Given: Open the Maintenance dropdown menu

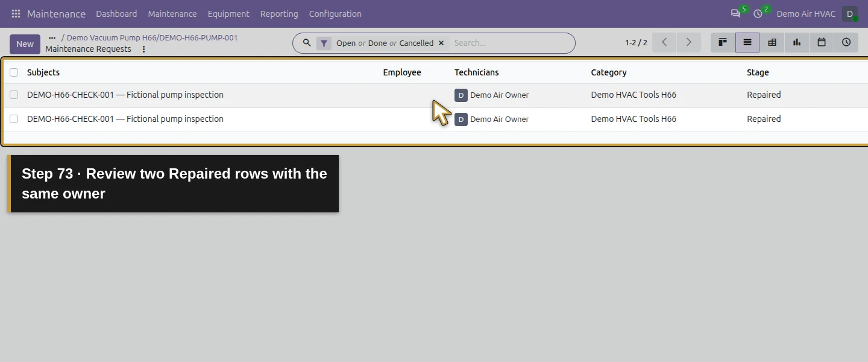Looking at the screenshot, I should (x=172, y=13).
